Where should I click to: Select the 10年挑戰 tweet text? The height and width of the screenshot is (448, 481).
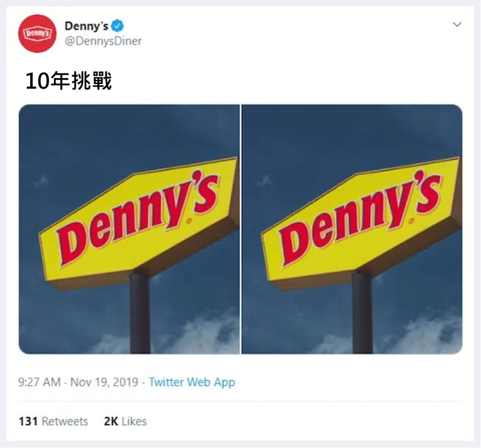tap(68, 81)
